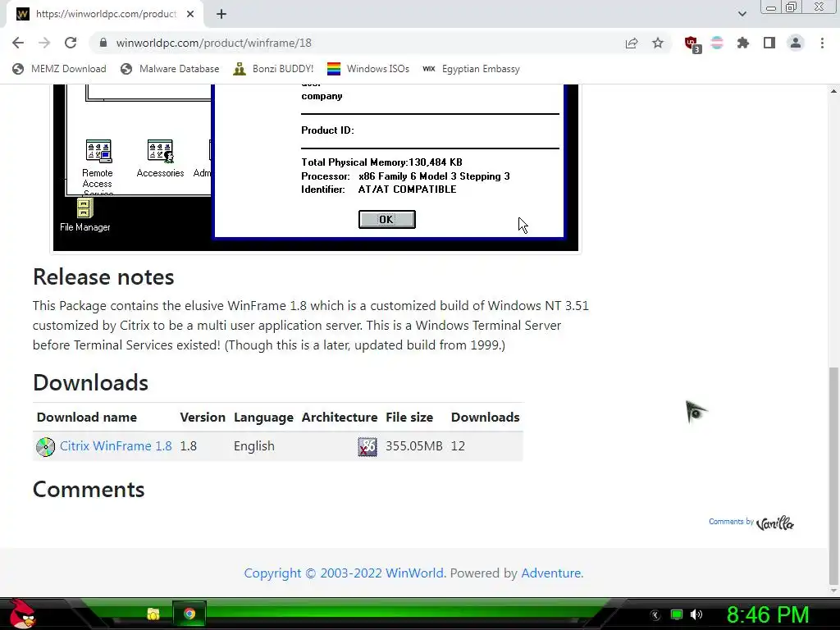Viewport: 840px width, 630px height.
Task: Open Windows ISOs bookmark
Action: [368, 69]
